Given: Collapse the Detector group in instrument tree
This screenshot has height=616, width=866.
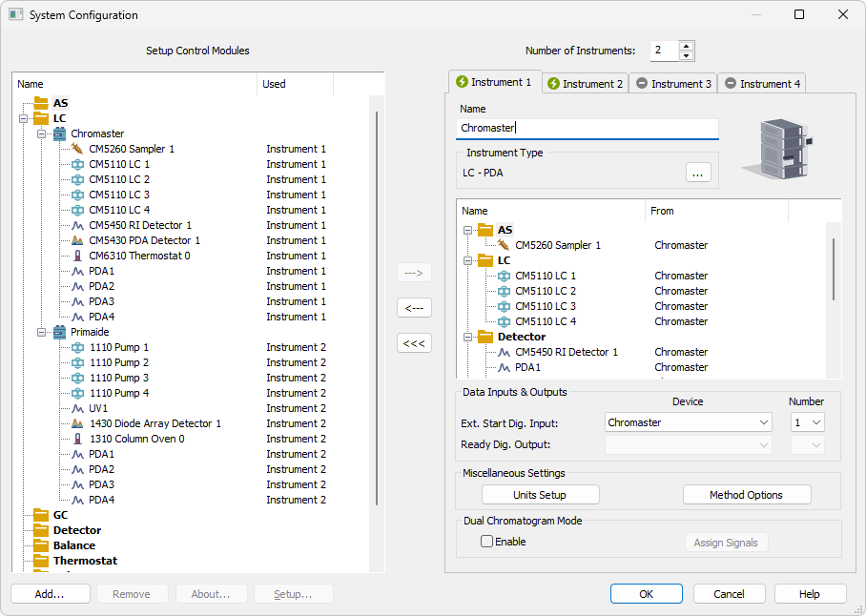Looking at the screenshot, I should 468,337.
